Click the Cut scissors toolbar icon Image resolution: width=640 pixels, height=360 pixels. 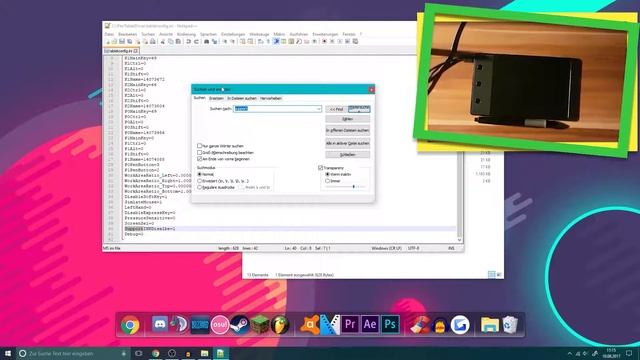click(163, 42)
